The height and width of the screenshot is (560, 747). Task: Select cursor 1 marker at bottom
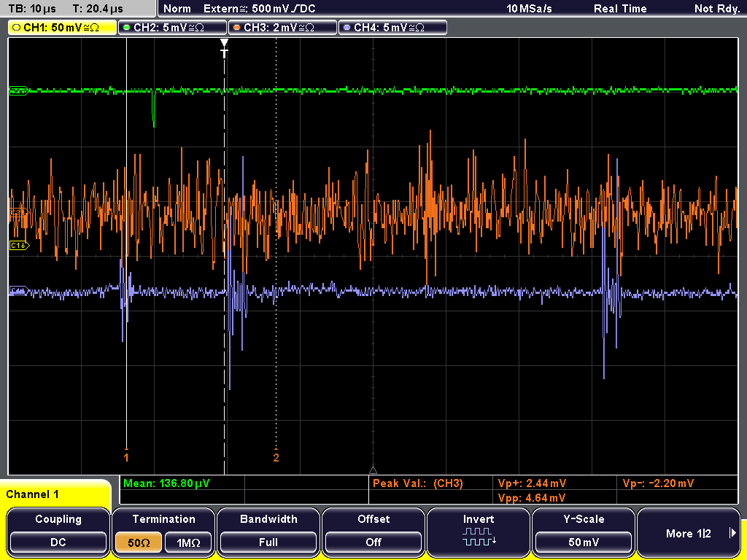126,456
